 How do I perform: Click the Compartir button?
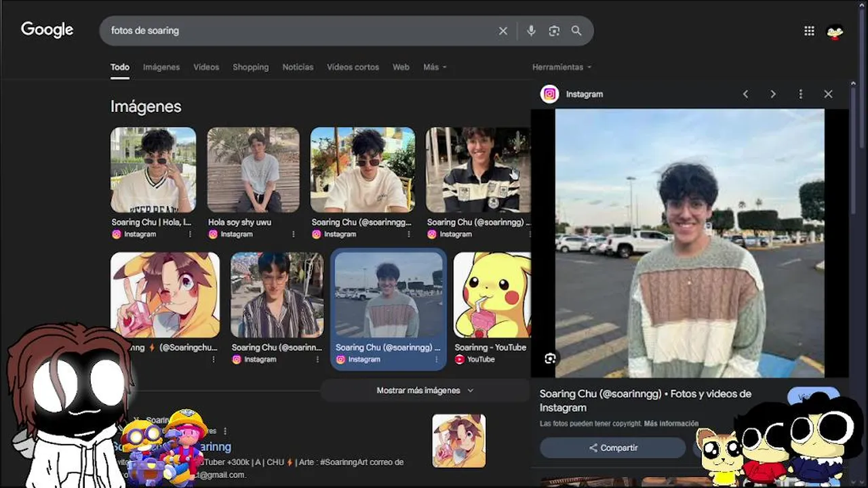click(613, 448)
